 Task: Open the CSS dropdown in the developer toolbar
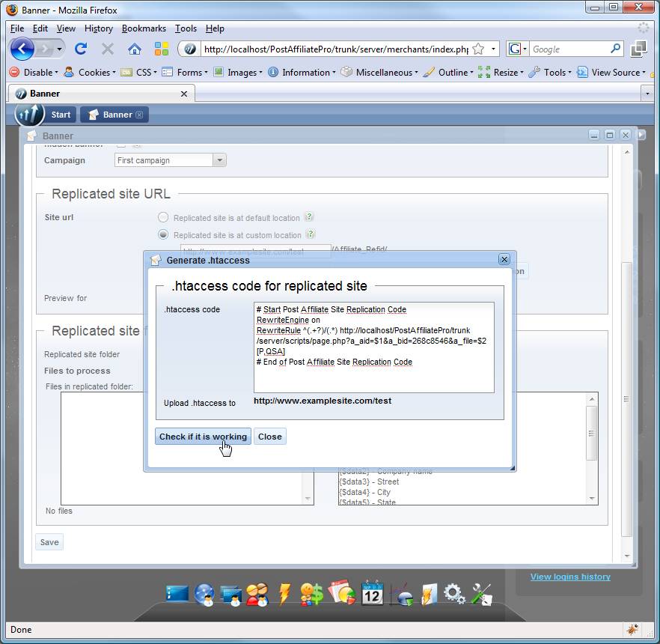click(x=139, y=73)
